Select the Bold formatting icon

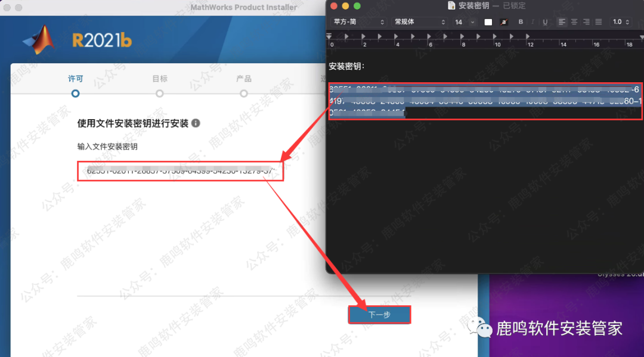tap(521, 22)
